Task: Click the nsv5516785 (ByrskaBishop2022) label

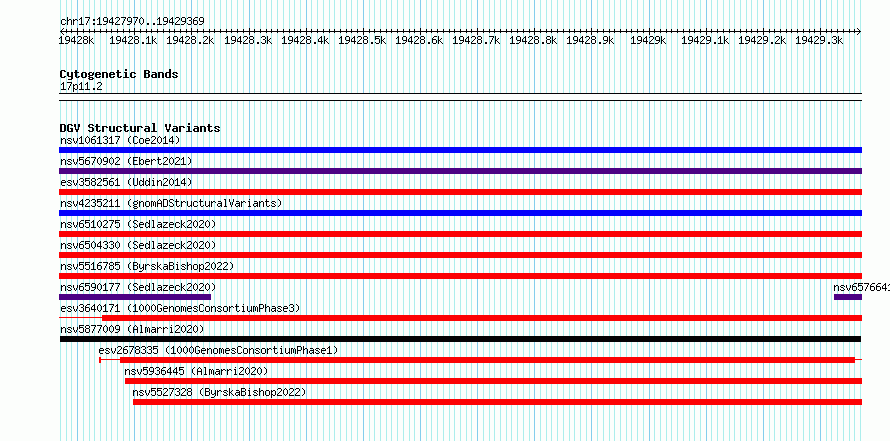Action: click(147, 266)
